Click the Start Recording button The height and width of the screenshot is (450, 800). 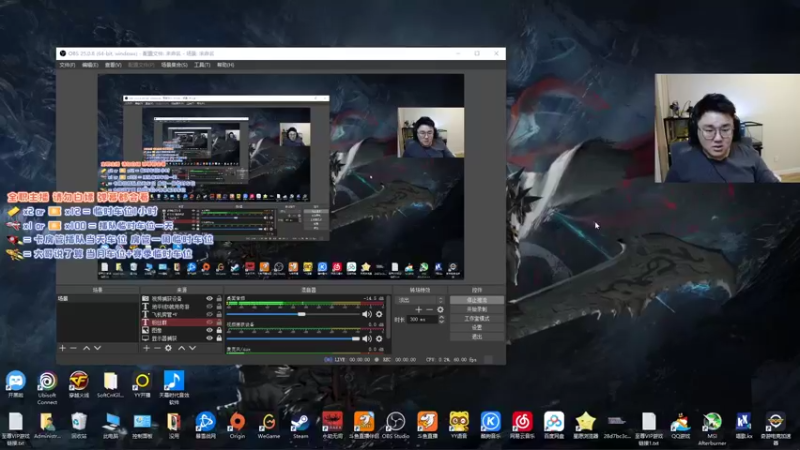coord(477,309)
